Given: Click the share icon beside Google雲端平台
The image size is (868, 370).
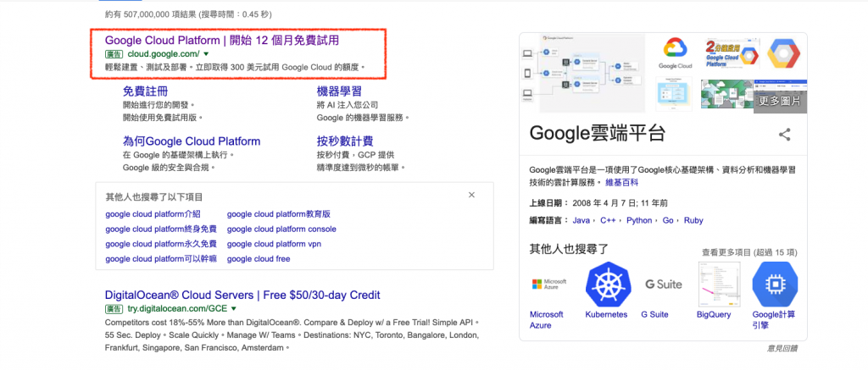Looking at the screenshot, I should [784, 135].
